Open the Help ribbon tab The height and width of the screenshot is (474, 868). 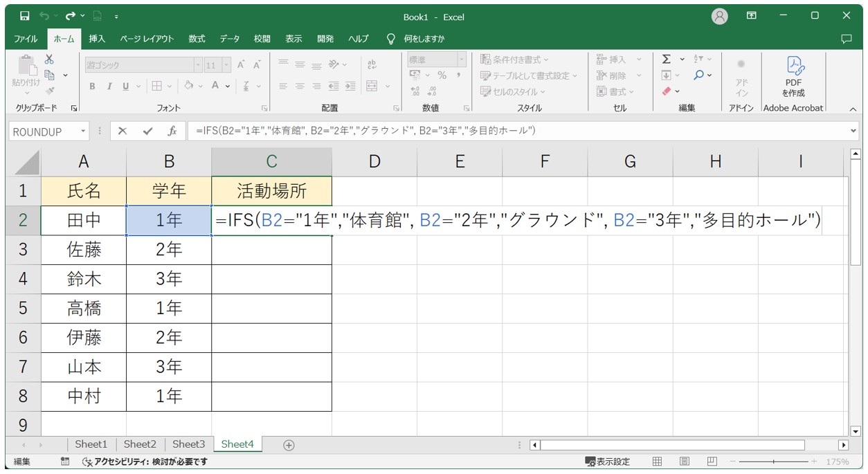(359, 39)
